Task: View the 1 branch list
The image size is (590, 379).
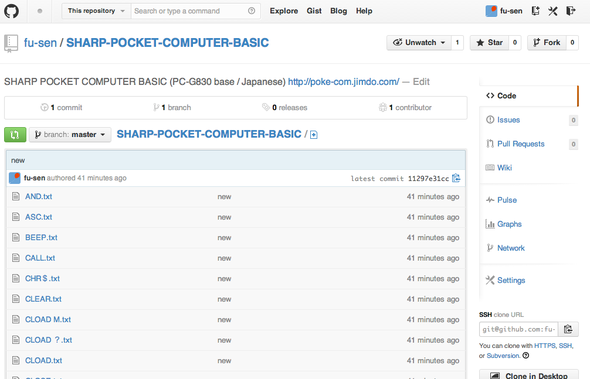Action: click(172, 107)
